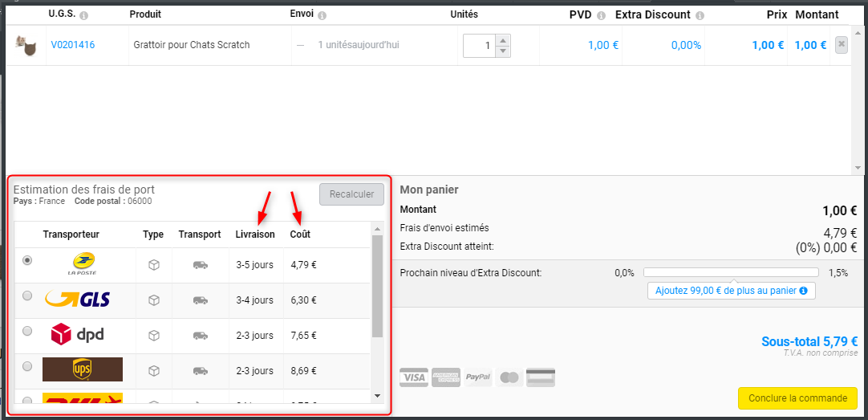868x420 pixels.
Task: Click the carrier list scrollbar thumb
Action: [x=378, y=286]
